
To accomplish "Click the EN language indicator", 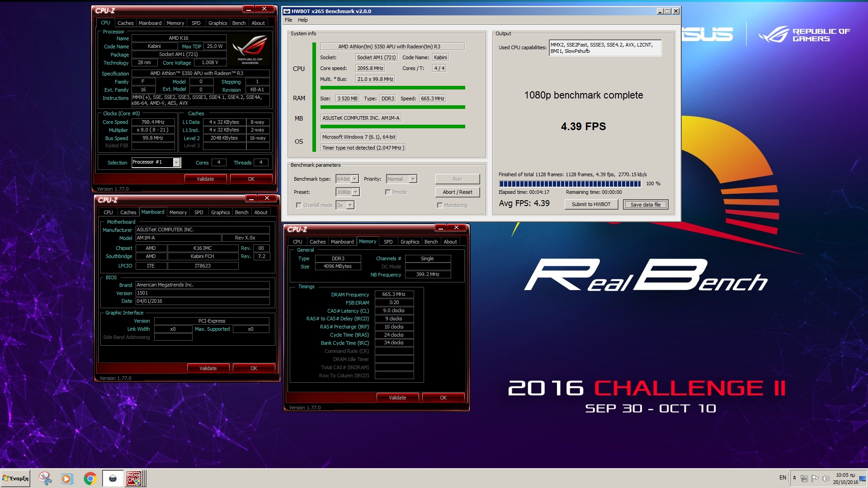I will point(783,478).
